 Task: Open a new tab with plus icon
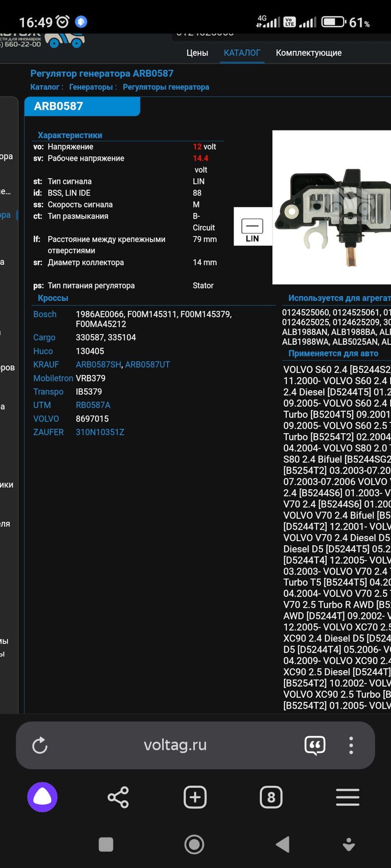[x=195, y=797]
